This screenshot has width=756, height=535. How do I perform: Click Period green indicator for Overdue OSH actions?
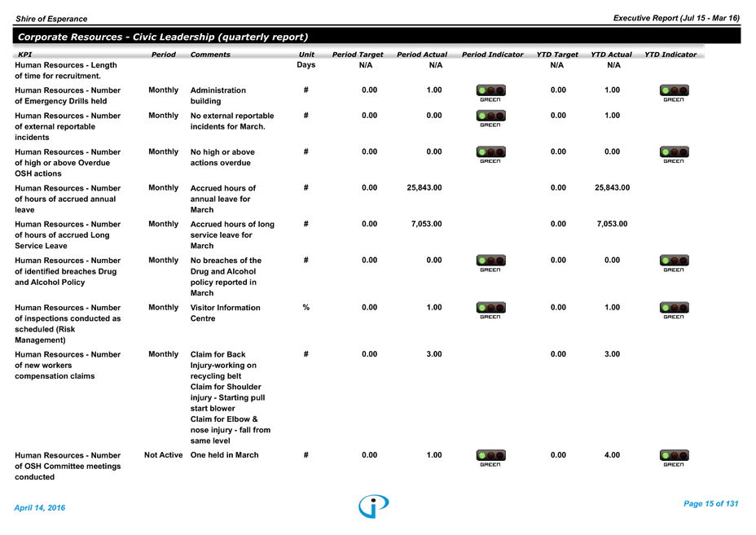[490, 154]
